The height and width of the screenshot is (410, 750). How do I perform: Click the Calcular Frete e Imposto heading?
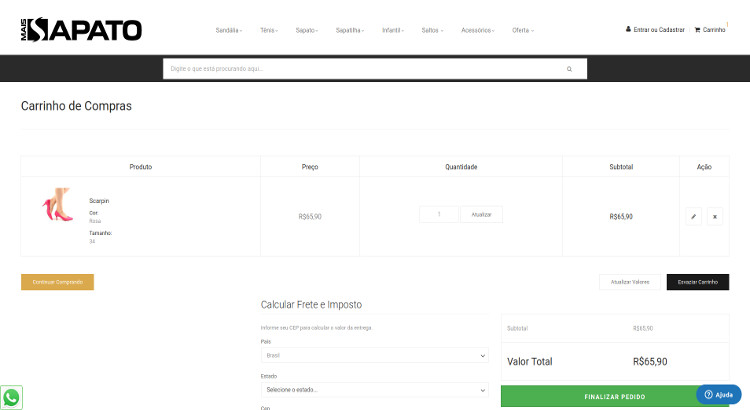click(311, 305)
